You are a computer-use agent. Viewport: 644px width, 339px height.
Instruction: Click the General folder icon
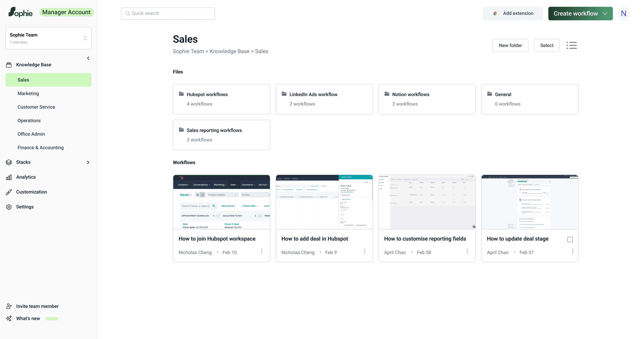click(490, 94)
